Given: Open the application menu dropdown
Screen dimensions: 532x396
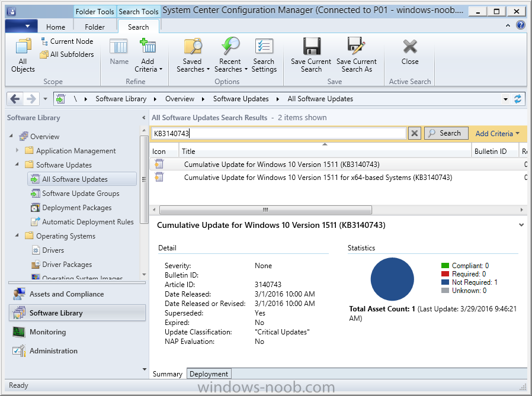Looking at the screenshot, I should pyautogui.click(x=20, y=26).
